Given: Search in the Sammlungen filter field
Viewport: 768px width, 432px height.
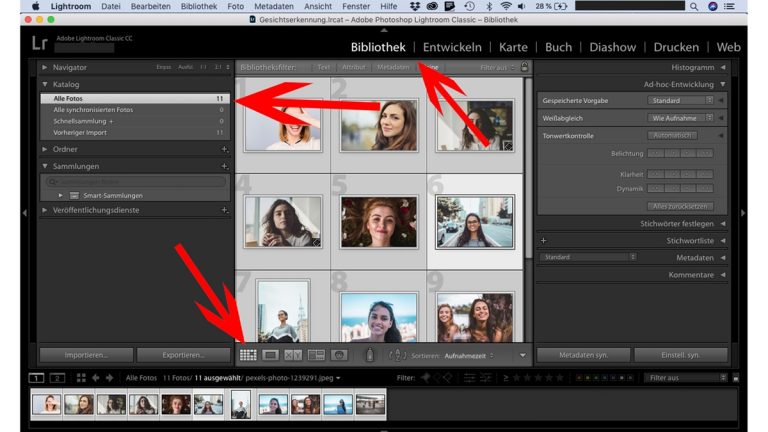Looking at the screenshot, I should tap(134, 181).
